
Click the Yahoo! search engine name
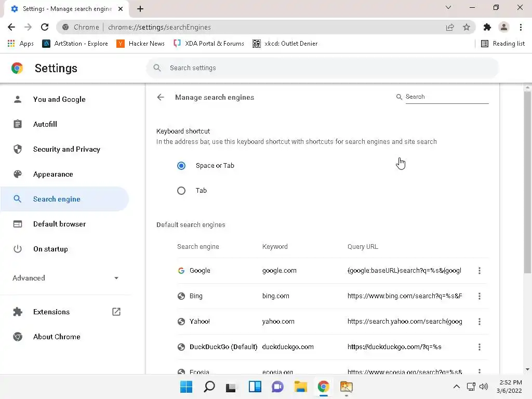199,321
